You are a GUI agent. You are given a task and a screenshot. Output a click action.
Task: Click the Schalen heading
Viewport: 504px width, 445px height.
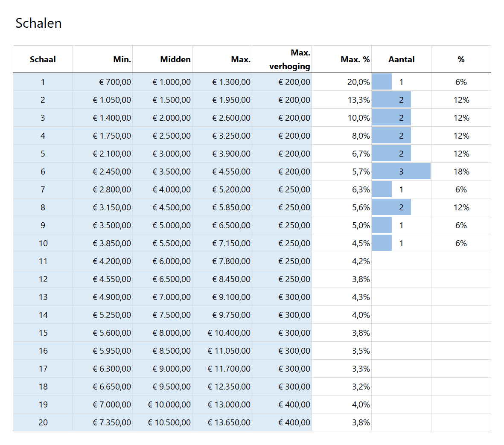[x=38, y=23]
